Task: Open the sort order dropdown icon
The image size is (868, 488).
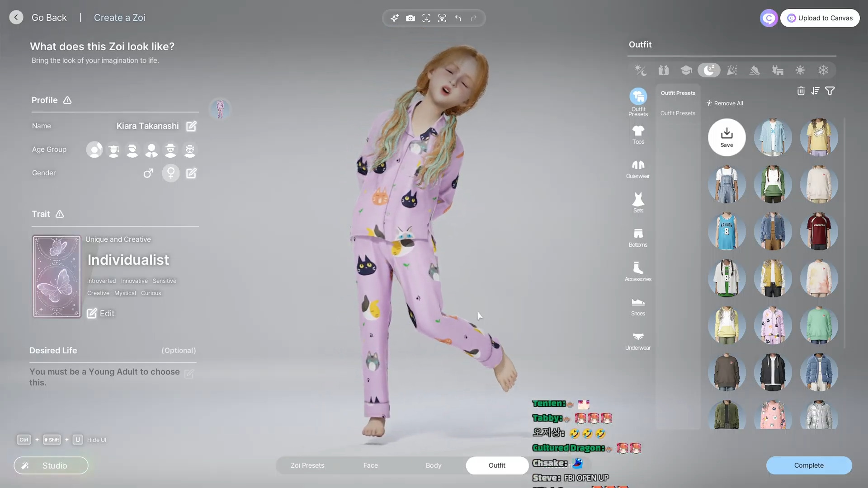Action: pyautogui.click(x=815, y=91)
